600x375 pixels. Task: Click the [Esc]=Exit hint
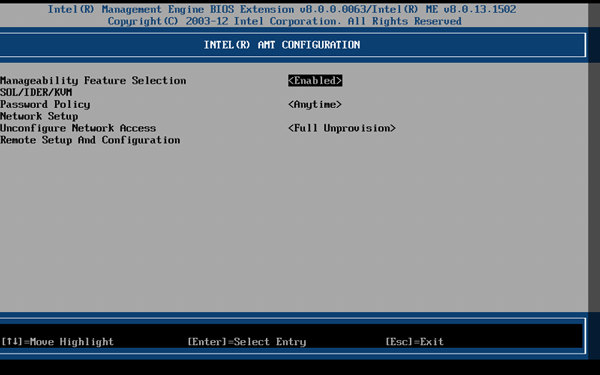414,342
